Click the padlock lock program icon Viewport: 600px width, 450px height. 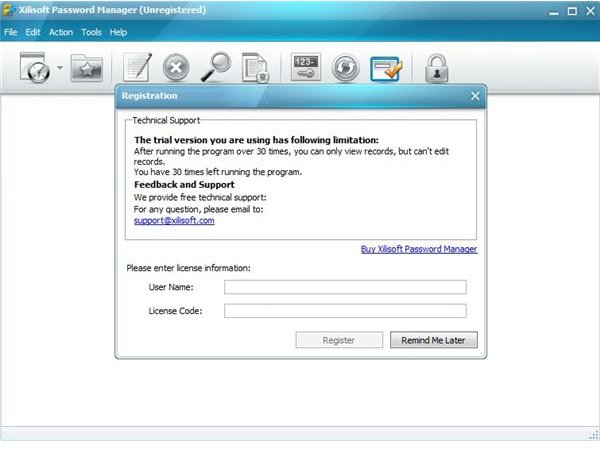437,68
